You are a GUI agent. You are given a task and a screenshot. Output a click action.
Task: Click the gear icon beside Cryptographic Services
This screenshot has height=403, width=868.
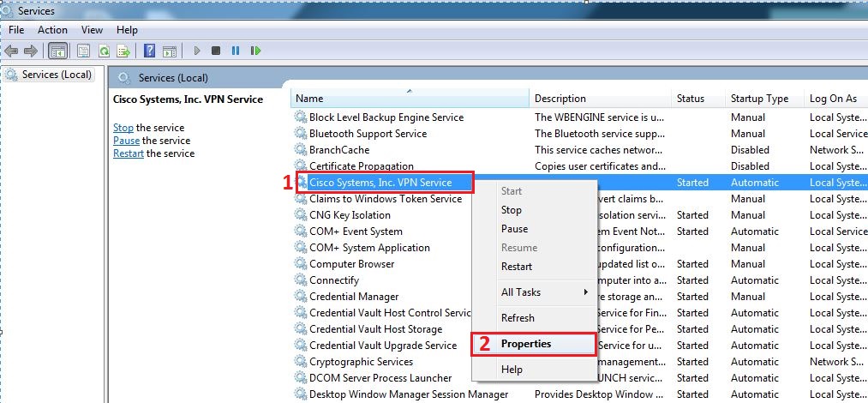tap(301, 362)
